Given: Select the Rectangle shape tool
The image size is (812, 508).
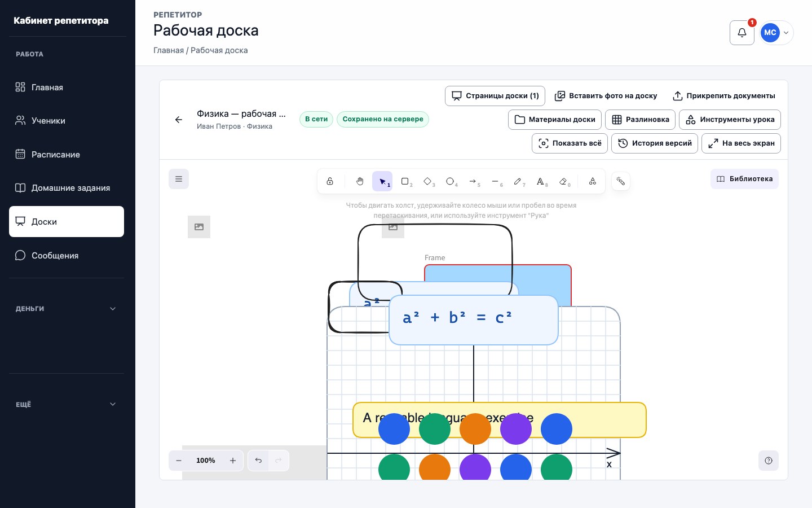Looking at the screenshot, I should click(x=405, y=181).
